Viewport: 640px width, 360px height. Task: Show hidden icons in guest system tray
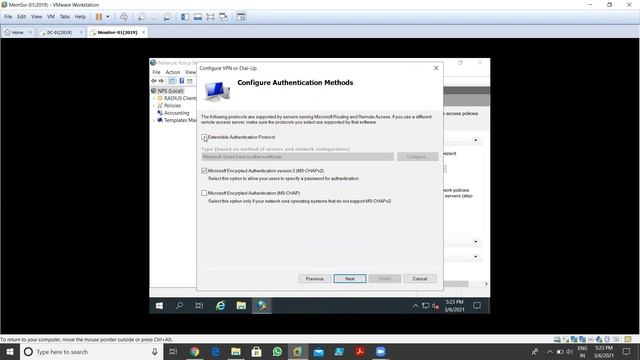pyautogui.click(x=415, y=305)
